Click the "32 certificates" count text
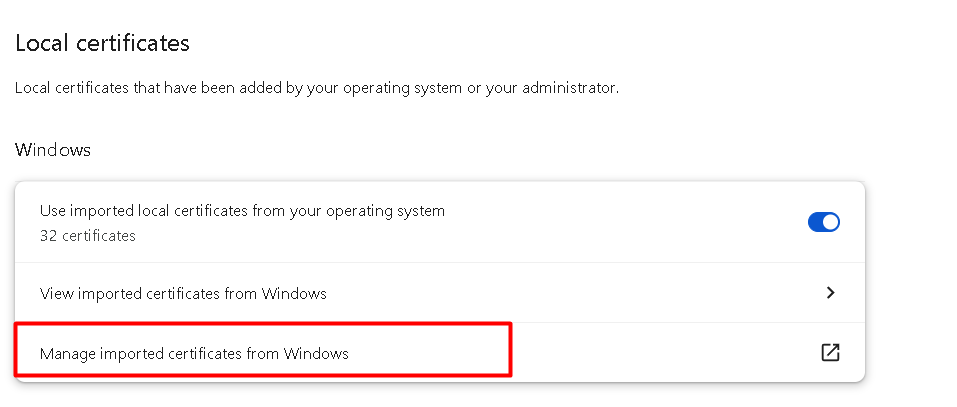Viewport: 957px width, 407px height. pyautogui.click(x=88, y=236)
